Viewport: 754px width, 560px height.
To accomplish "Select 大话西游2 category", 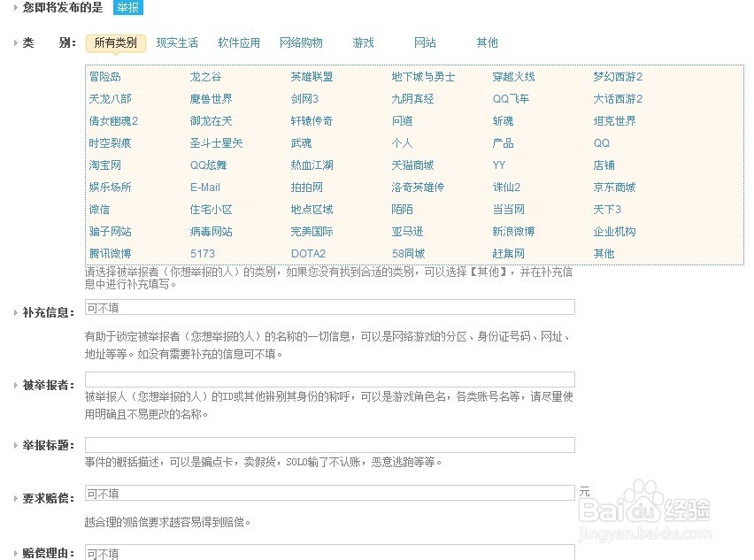I will click(618, 99).
